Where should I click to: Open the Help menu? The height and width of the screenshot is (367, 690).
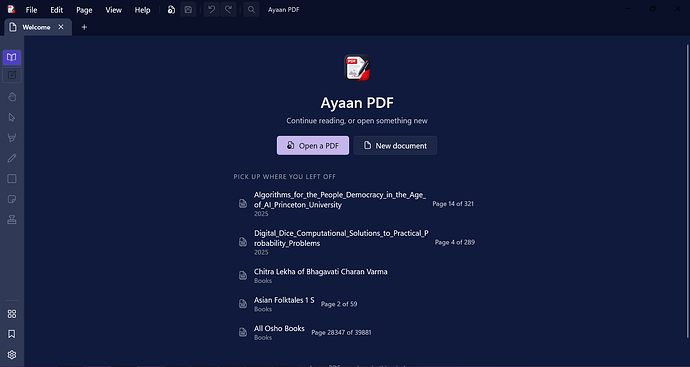coord(143,10)
